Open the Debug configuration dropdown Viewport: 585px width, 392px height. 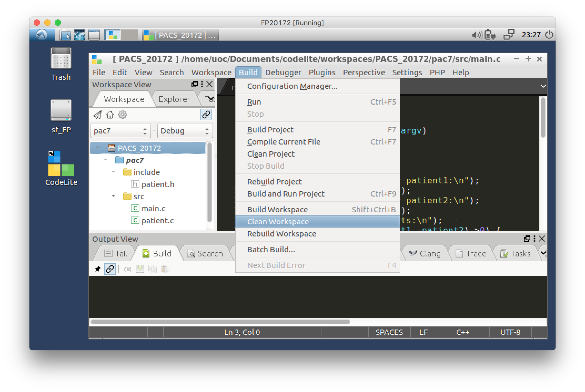[x=185, y=131]
